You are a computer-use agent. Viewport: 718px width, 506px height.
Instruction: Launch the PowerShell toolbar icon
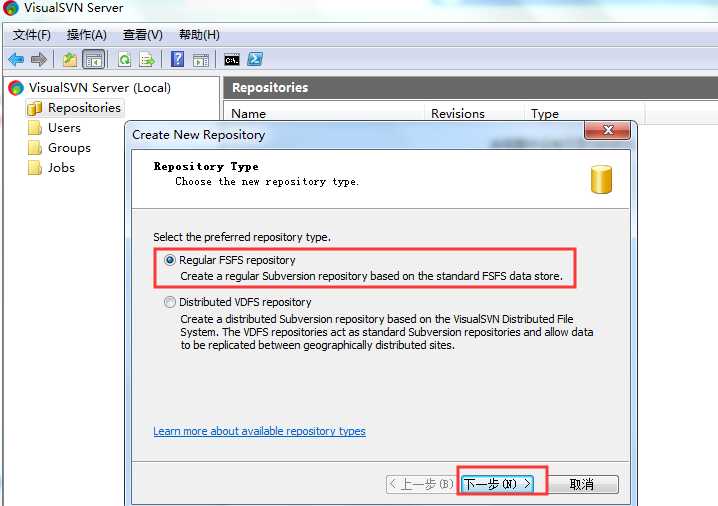(x=255, y=59)
